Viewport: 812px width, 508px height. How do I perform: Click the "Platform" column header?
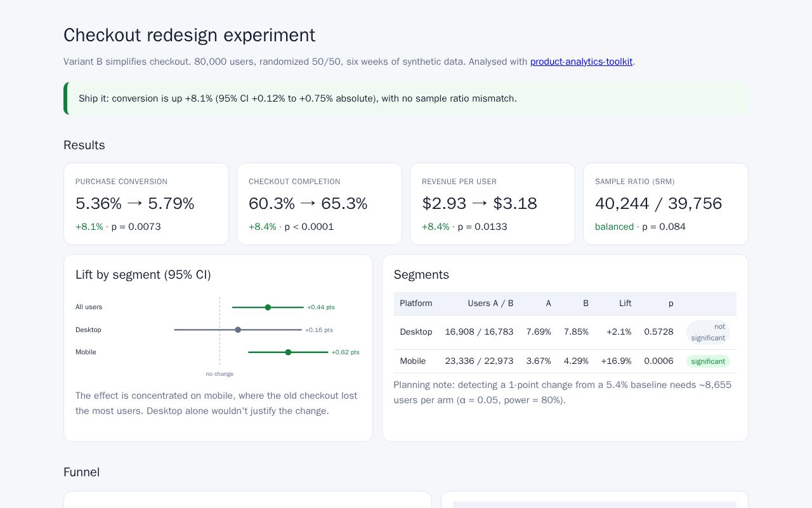click(x=416, y=304)
